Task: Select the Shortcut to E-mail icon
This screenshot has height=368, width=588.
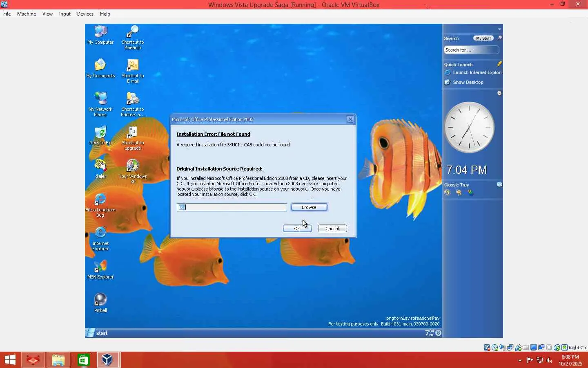Action: pyautogui.click(x=133, y=71)
